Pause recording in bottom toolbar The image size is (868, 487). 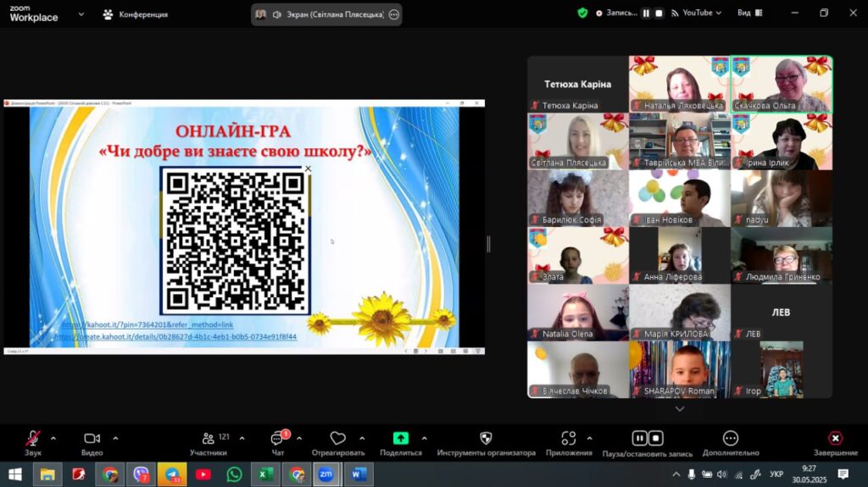[x=639, y=439]
